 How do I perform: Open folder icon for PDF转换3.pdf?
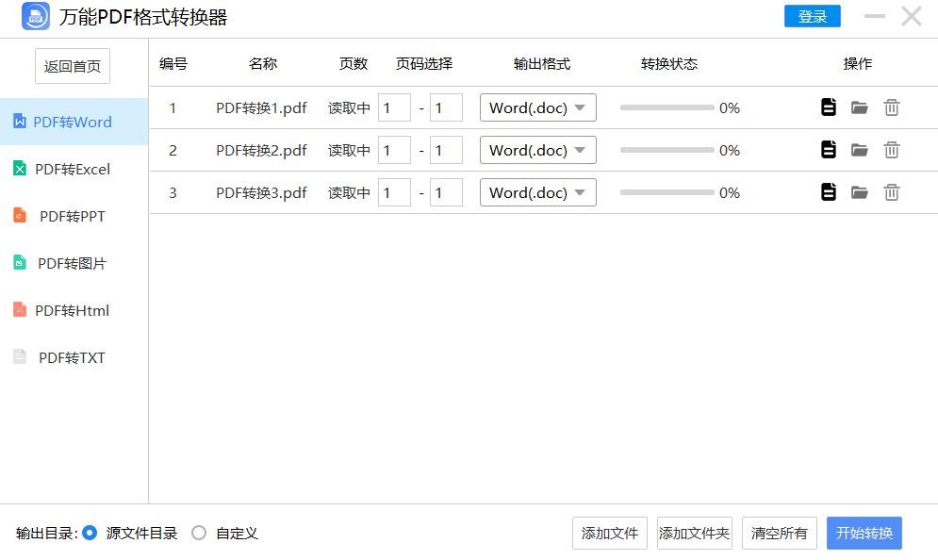pyautogui.click(x=860, y=192)
